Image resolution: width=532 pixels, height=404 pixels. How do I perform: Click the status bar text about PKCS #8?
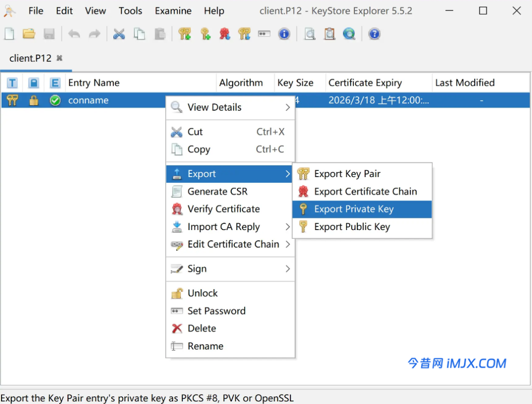pos(147,398)
